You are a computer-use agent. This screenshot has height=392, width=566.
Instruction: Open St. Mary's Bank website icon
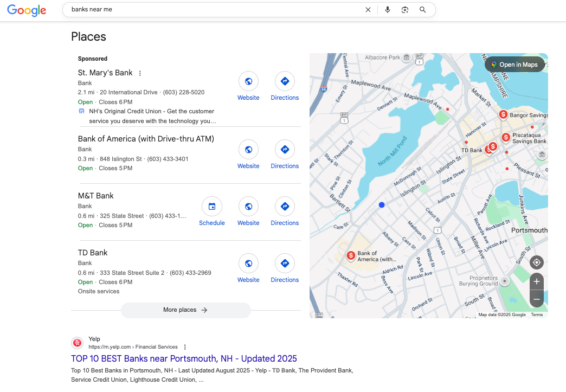[248, 81]
